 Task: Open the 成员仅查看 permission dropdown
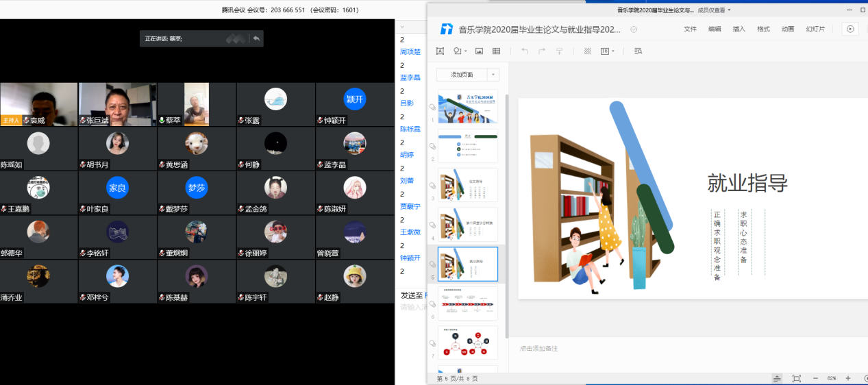(714, 10)
